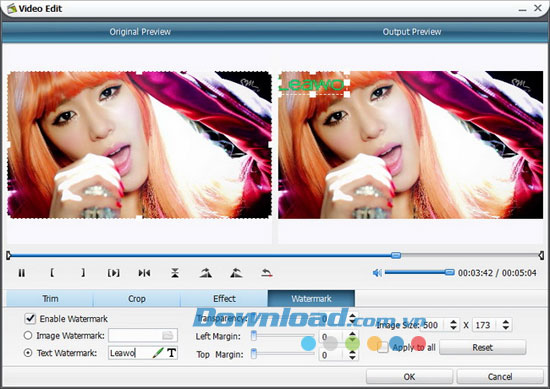
Task: Minimize the Video Edit window
Action: pyautogui.click(x=522, y=9)
